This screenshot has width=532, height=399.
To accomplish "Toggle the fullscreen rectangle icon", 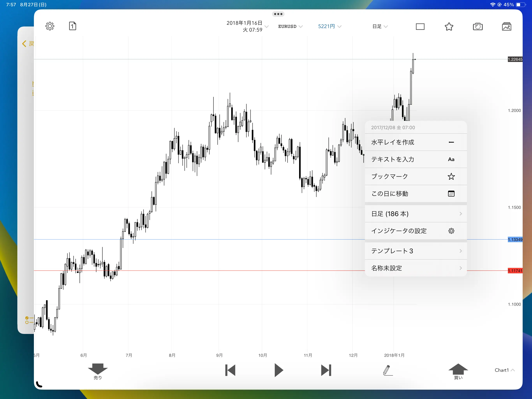I will (x=420, y=26).
